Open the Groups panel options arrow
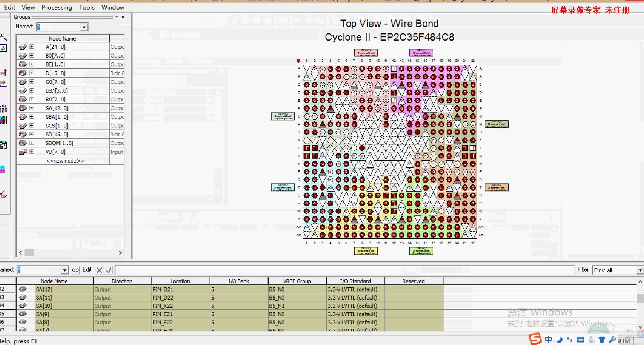Screen dimensions: 644x345 point(117,17)
